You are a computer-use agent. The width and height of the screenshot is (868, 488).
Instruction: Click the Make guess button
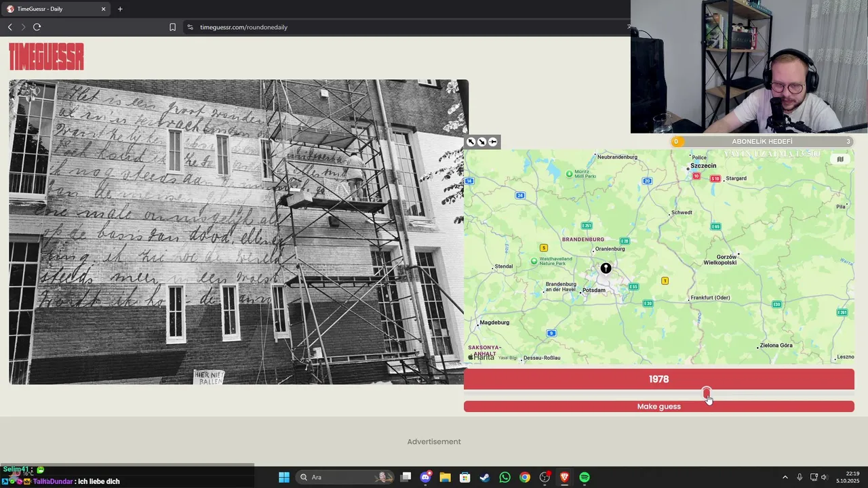tap(659, 407)
